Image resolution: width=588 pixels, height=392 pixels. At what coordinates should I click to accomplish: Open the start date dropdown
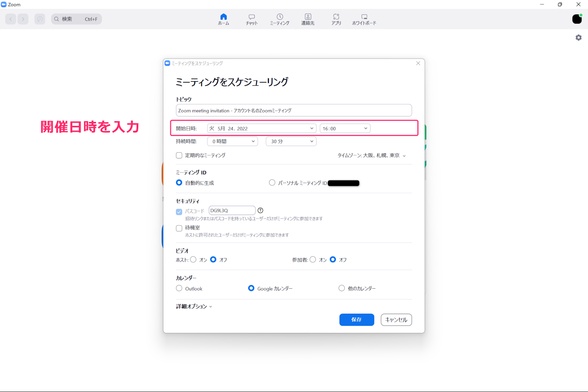click(262, 128)
